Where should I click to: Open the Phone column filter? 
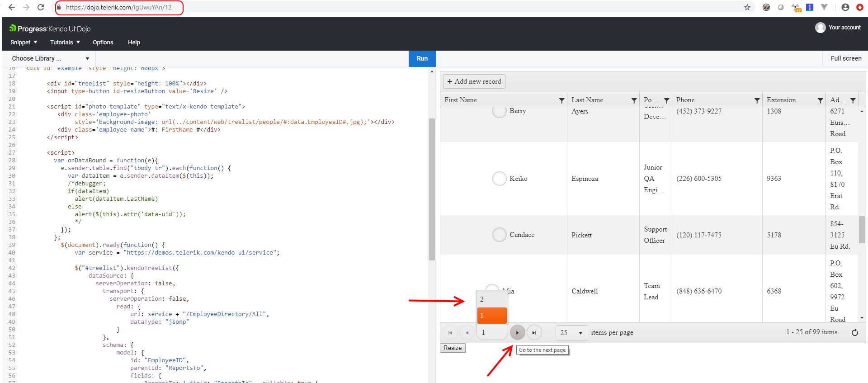[757, 100]
